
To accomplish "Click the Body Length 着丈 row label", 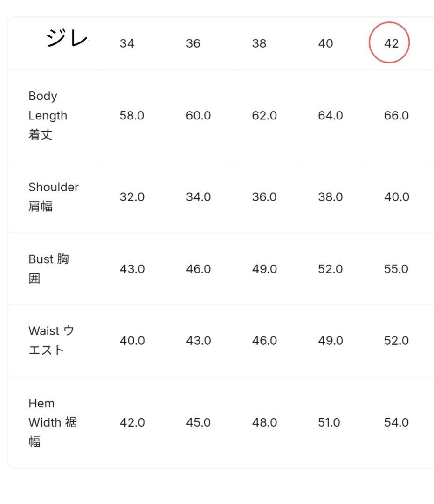I will coord(48,115).
